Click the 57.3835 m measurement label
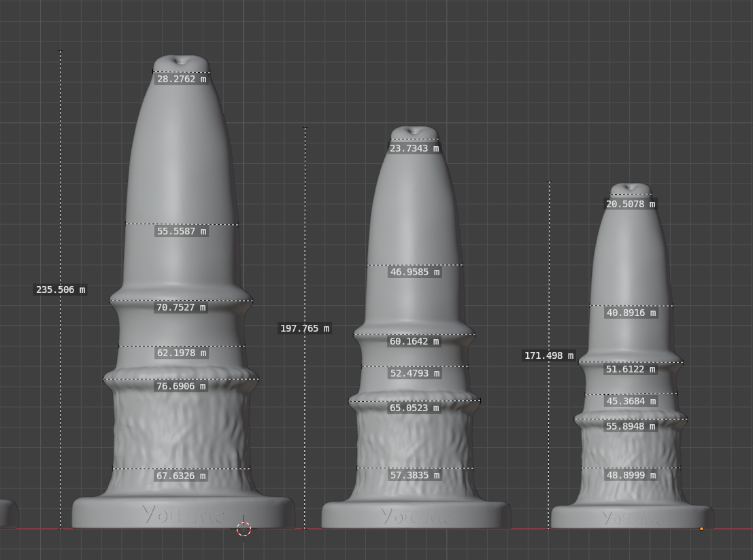The height and width of the screenshot is (560, 753). pyautogui.click(x=414, y=475)
